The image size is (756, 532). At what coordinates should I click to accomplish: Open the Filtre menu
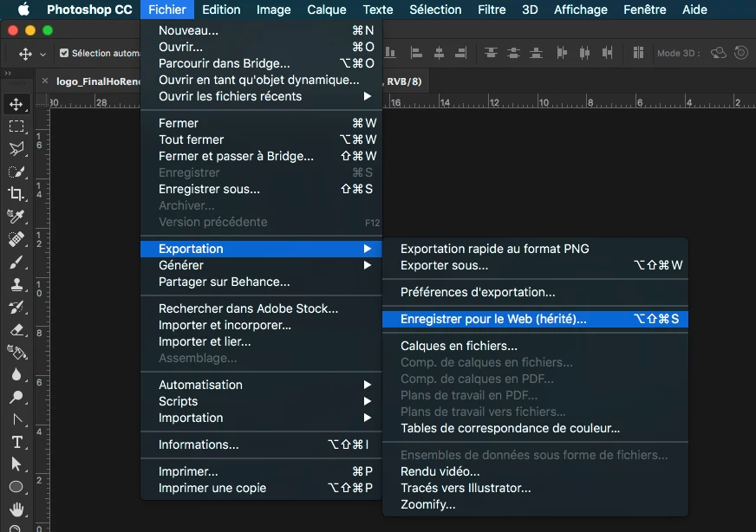click(x=492, y=10)
